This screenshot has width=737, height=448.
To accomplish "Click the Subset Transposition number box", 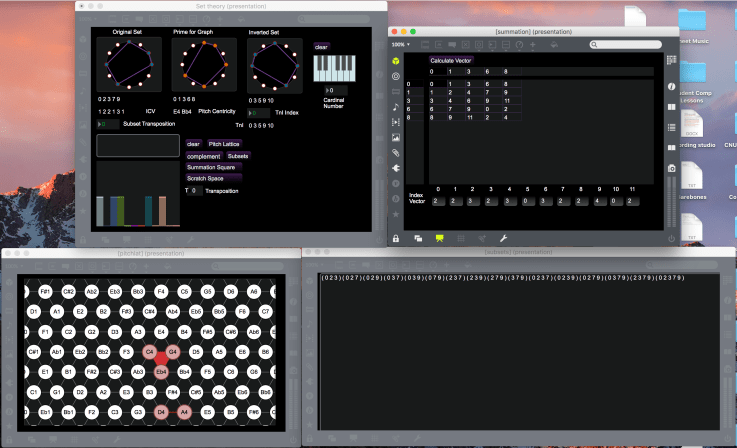I will 107,125.
